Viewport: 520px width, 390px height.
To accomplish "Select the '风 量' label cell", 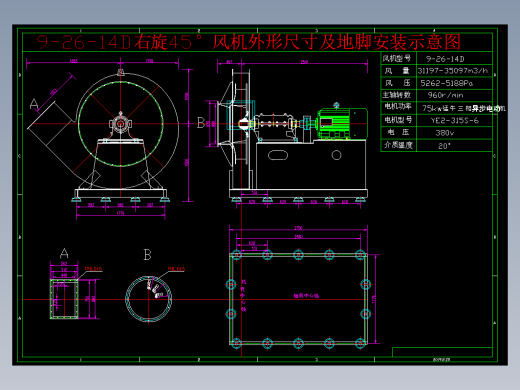I will [398, 71].
